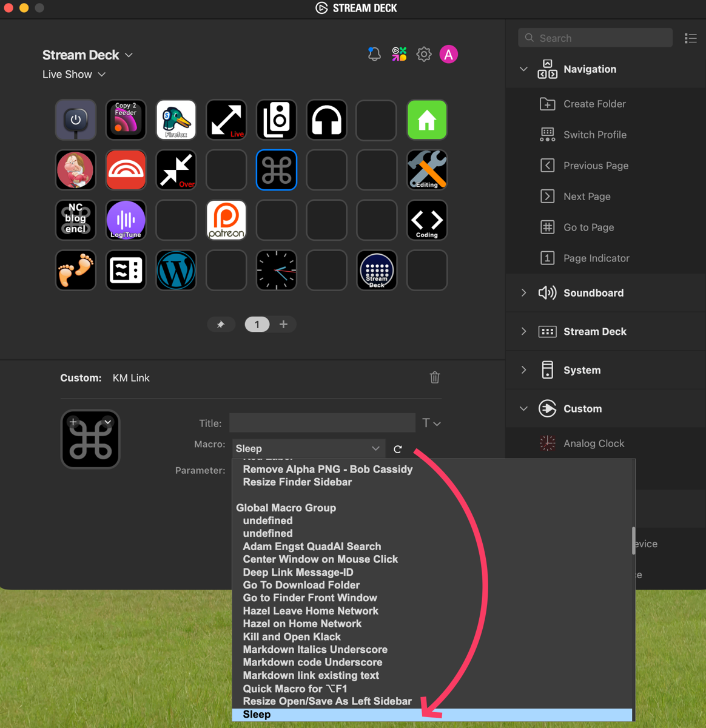Open the Stream Deck settings gear

tap(423, 54)
